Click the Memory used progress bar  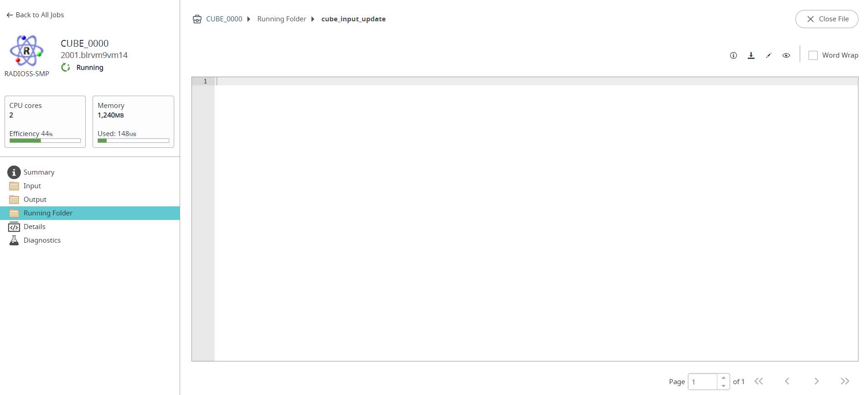(x=133, y=141)
